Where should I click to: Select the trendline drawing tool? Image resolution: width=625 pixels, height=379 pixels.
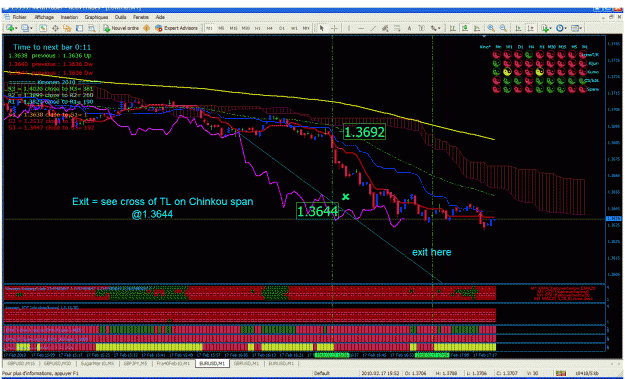373,28
